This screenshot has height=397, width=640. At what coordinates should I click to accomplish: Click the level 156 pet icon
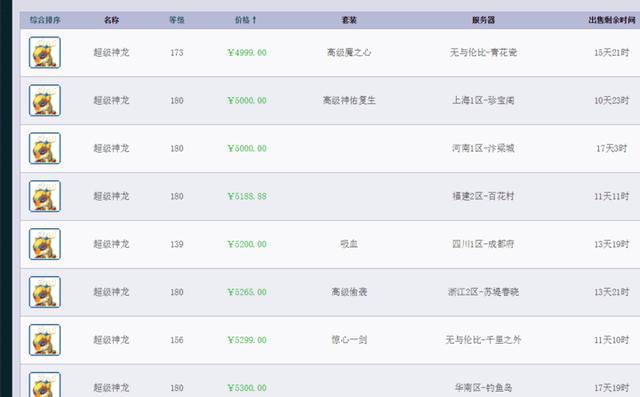coord(45,340)
